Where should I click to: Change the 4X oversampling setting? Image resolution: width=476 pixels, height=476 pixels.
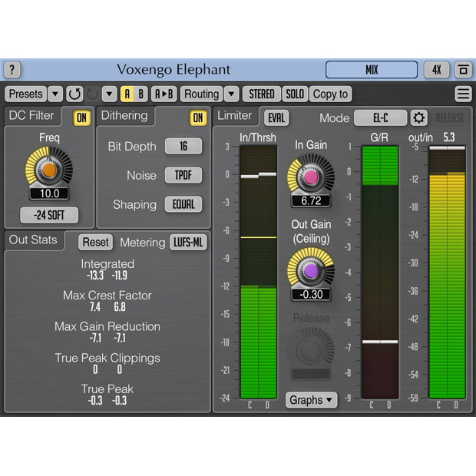coord(437,70)
